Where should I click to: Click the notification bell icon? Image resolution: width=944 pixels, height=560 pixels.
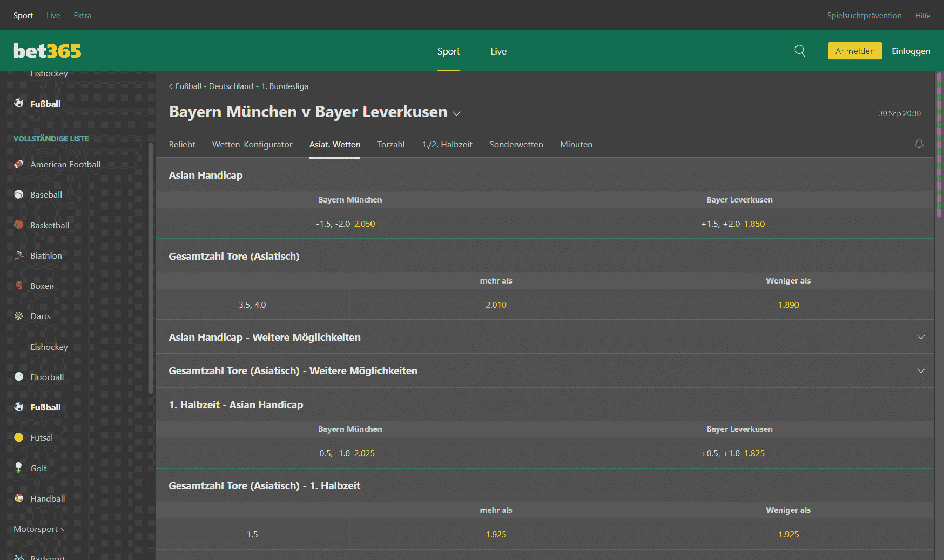tap(919, 144)
